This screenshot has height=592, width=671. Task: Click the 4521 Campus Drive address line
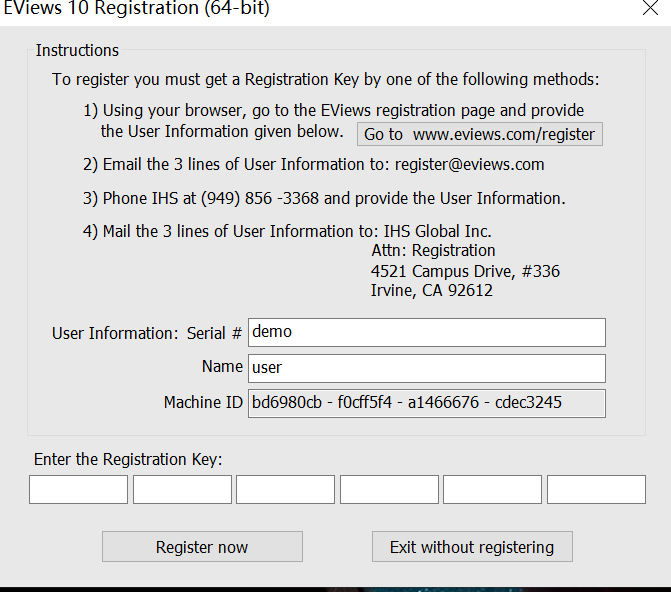click(465, 271)
